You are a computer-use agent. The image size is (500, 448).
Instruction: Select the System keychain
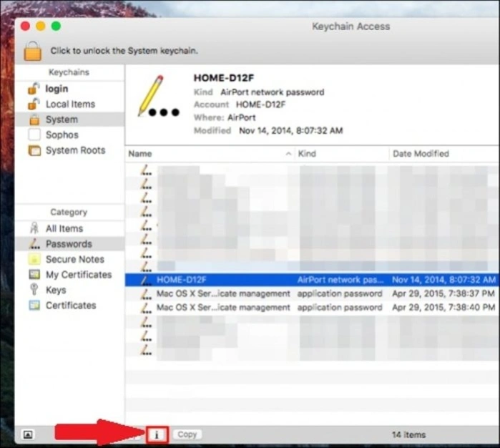pyautogui.click(x=69, y=120)
